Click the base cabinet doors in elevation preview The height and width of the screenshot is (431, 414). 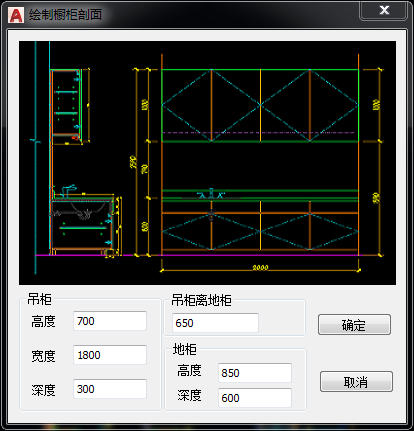click(x=260, y=231)
